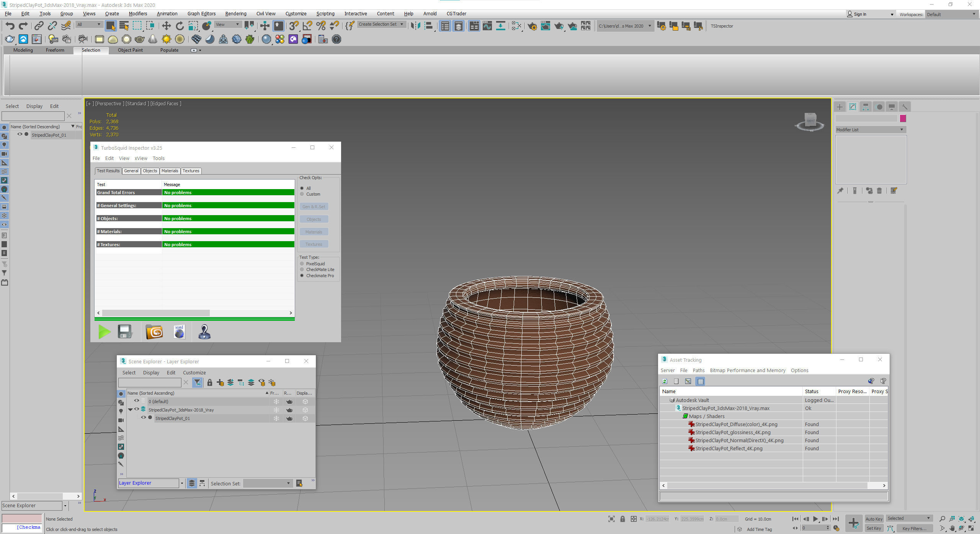This screenshot has height=534, width=980.
Task: Open the Rendering menu
Action: (x=235, y=14)
